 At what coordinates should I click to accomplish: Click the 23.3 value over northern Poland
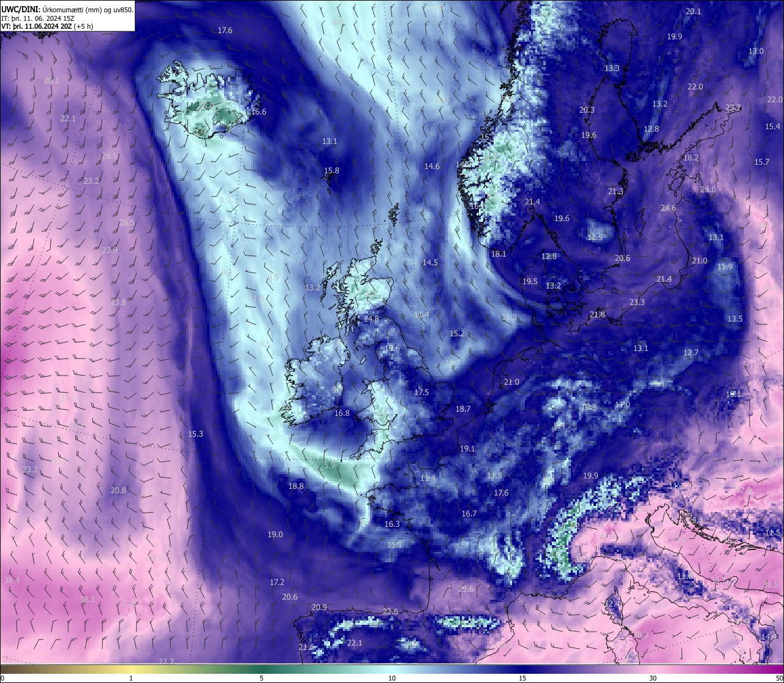[x=637, y=303]
